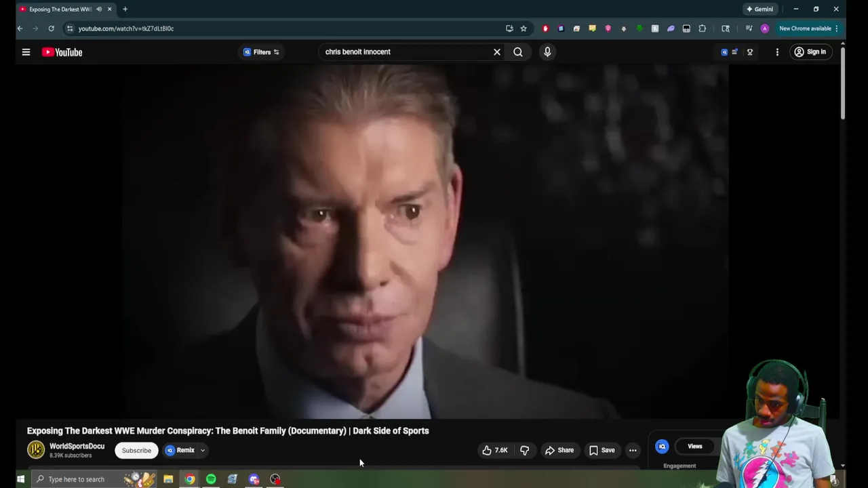This screenshot has width=868, height=488.
Task: Open the Windows Start menu
Action: coord(20,479)
